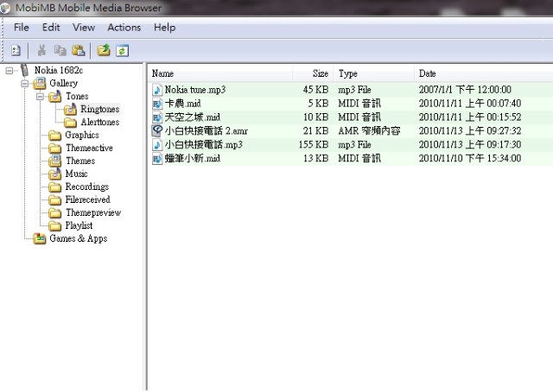
Task: Select the Alerttones folder label
Action: (x=100, y=122)
